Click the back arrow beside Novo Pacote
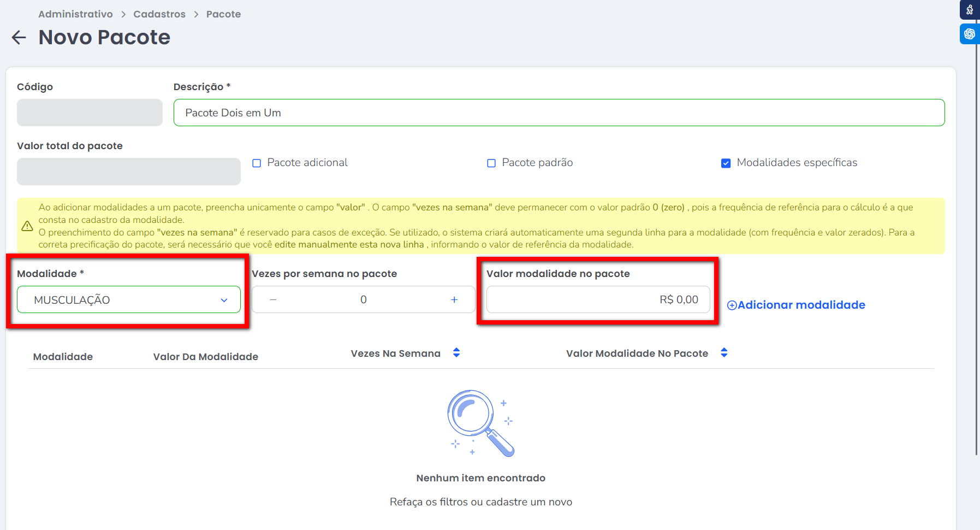The image size is (980, 530). click(19, 38)
